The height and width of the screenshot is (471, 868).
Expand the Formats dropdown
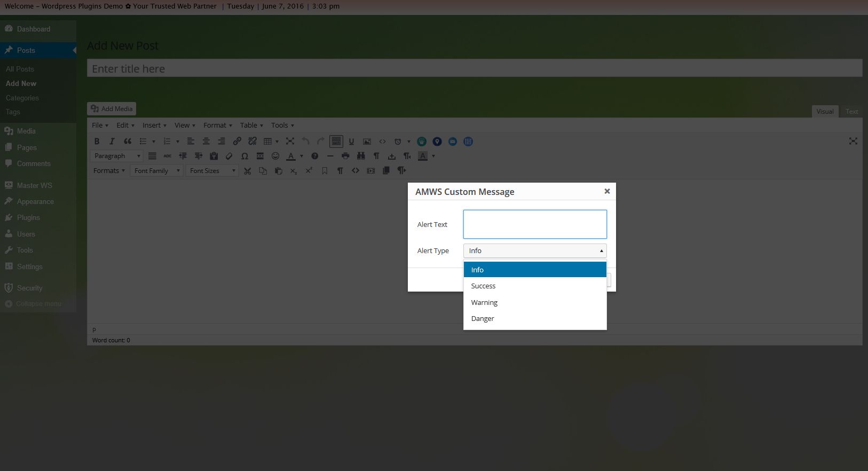coord(109,171)
